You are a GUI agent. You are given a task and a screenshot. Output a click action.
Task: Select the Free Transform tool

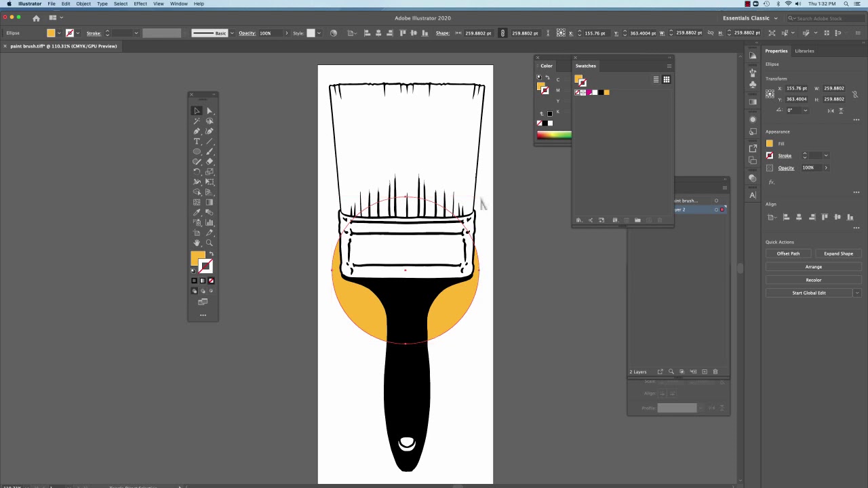coord(209,182)
